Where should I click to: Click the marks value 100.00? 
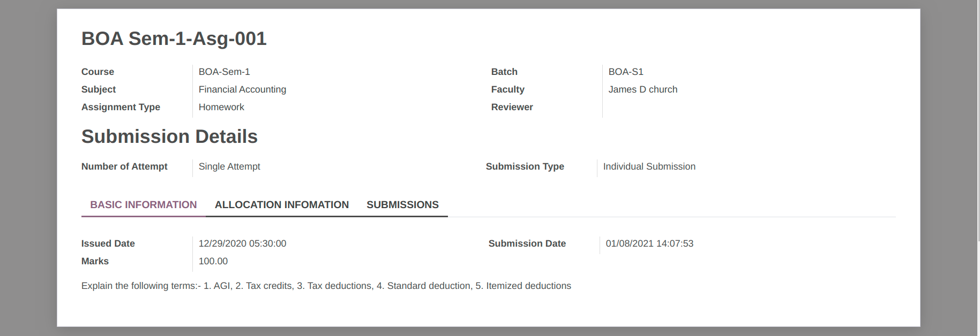tap(213, 261)
